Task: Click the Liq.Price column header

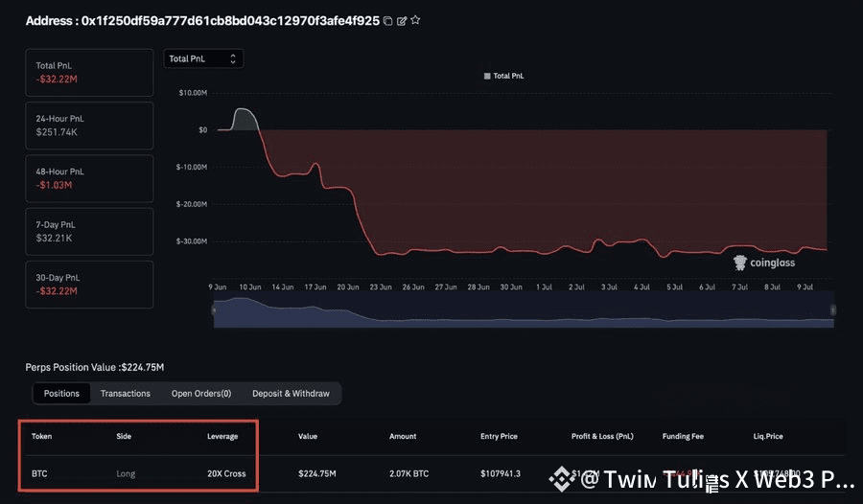Action: [x=768, y=436]
